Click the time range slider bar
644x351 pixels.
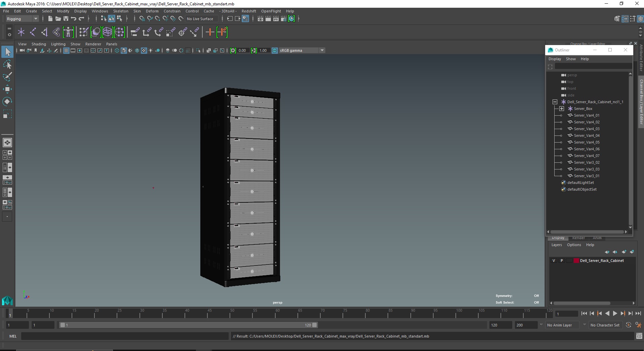pos(188,325)
